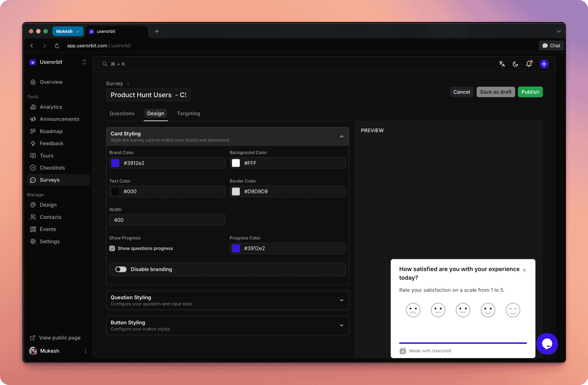Click the Publish button

(x=530, y=92)
